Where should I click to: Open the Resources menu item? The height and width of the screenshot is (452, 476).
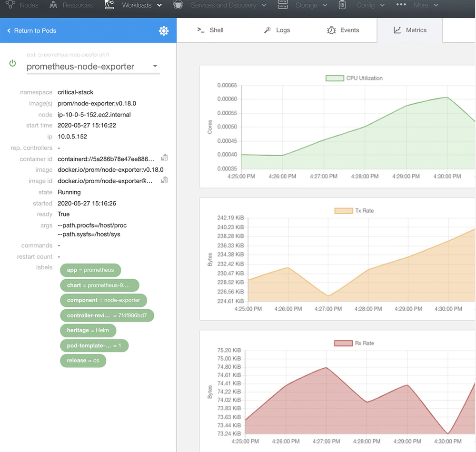pos(78,5)
